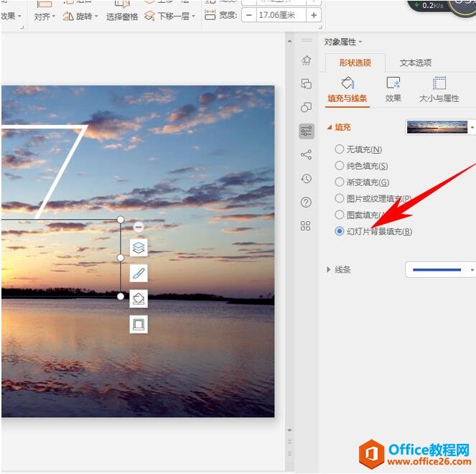Choose the 渐变填充 gradient fill option

[x=340, y=182]
